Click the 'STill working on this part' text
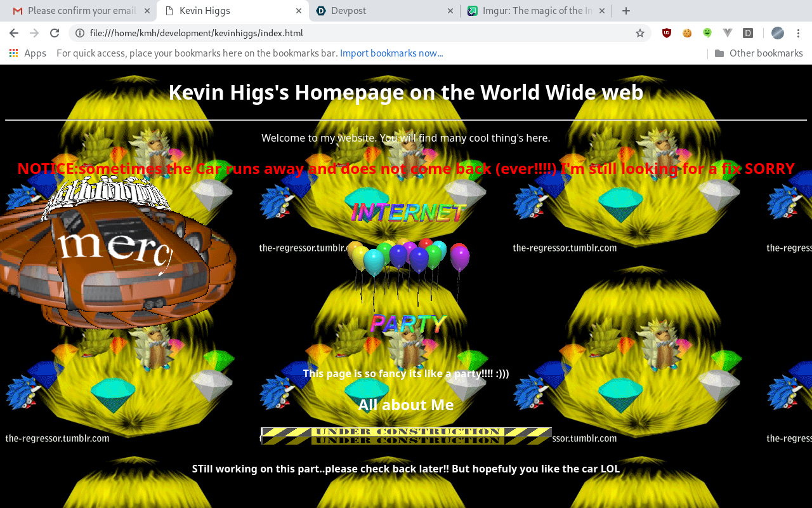 coord(406,469)
